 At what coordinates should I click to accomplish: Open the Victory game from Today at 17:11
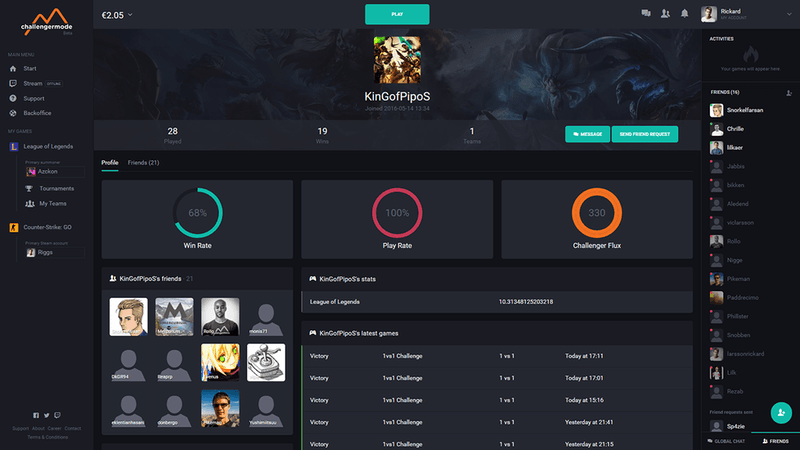tap(497, 356)
